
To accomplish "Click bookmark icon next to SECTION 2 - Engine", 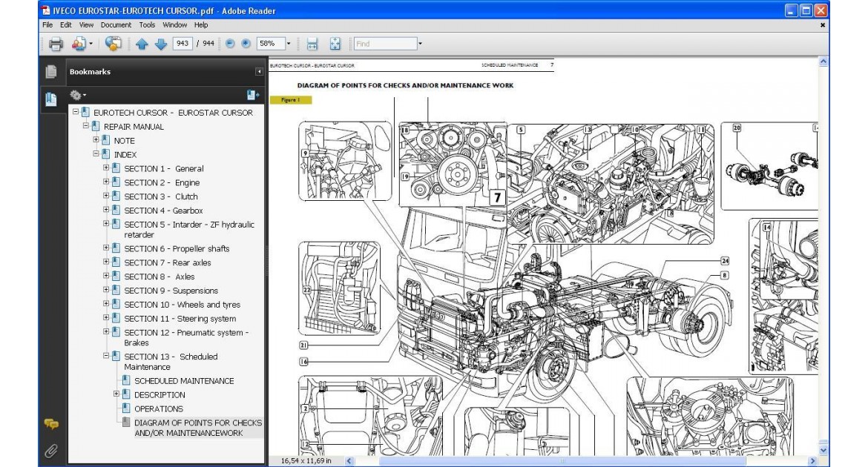I will click(x=116, y=182).
